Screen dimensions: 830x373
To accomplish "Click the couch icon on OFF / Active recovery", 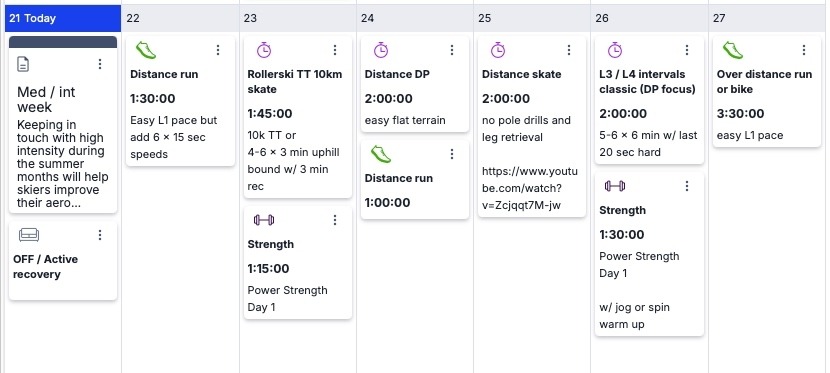I will pos(29,235).
